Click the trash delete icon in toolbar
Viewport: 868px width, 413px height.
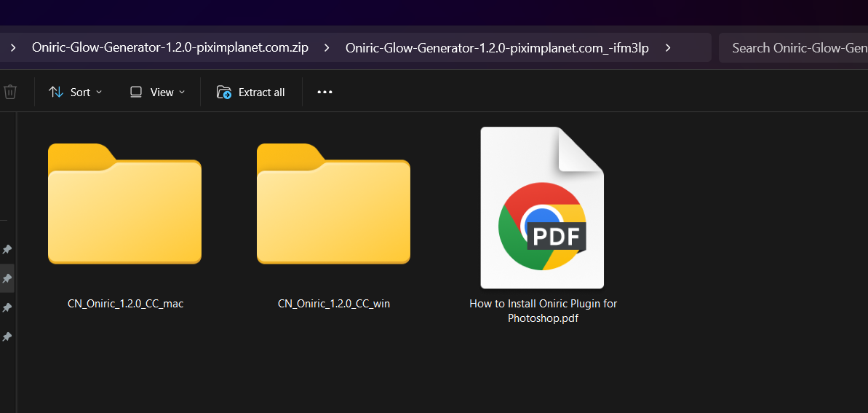pos(9,92)
